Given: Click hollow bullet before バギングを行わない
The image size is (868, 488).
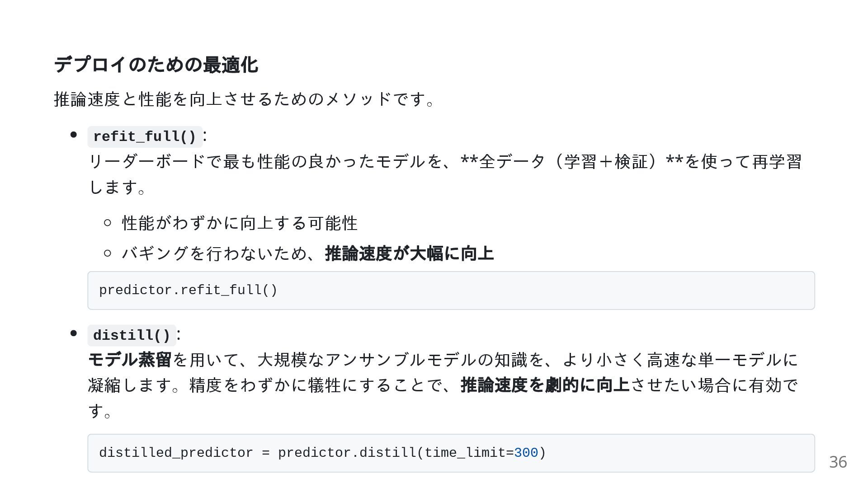Looking at the screenshot, I should coord(107,253).
